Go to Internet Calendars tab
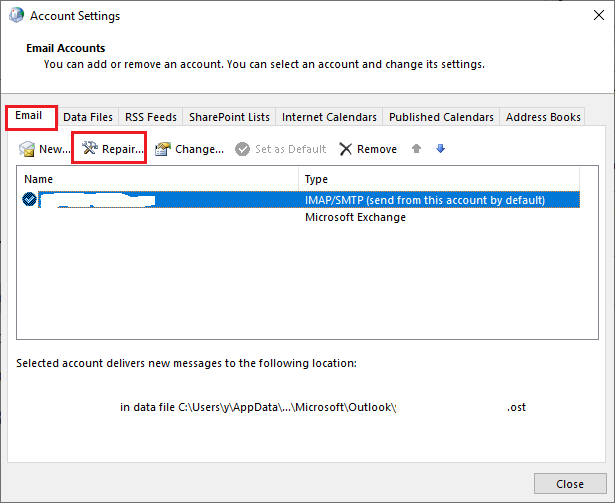 pyautogui.click(x=329, y=117)
